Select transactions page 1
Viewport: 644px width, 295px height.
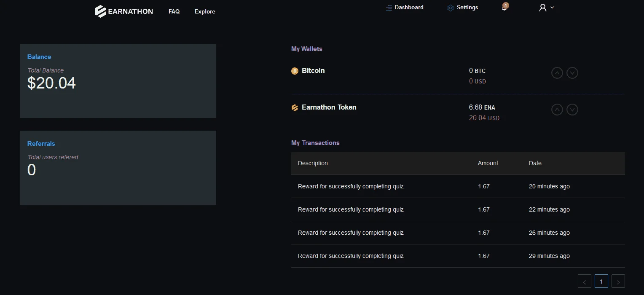click(601, 281)
